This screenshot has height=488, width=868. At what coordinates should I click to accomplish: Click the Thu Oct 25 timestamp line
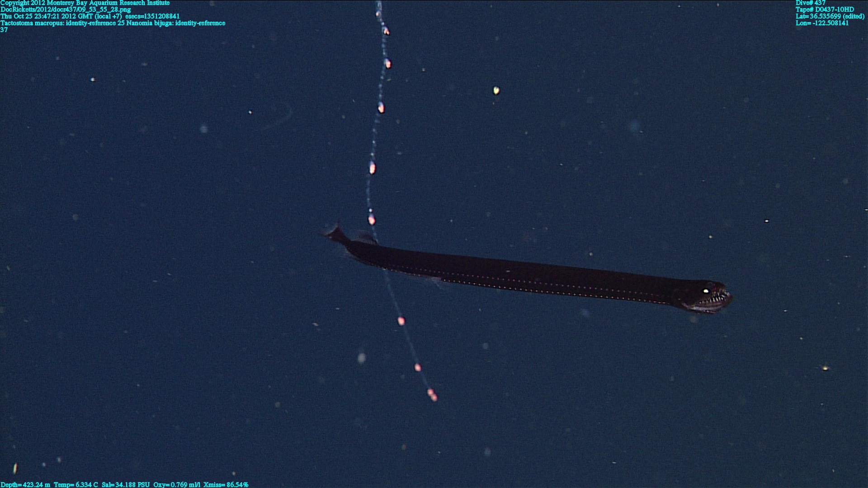pyautogui.click(x=90, y=16)
